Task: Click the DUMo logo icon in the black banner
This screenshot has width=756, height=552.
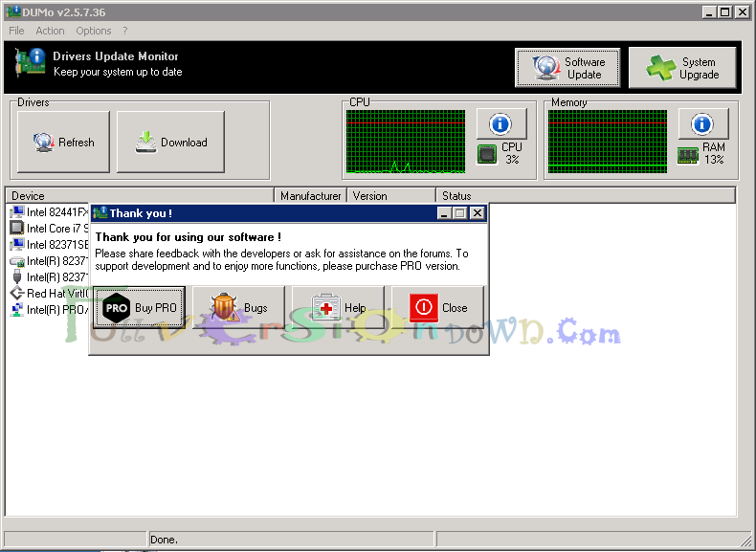Action: click(30, 63)
